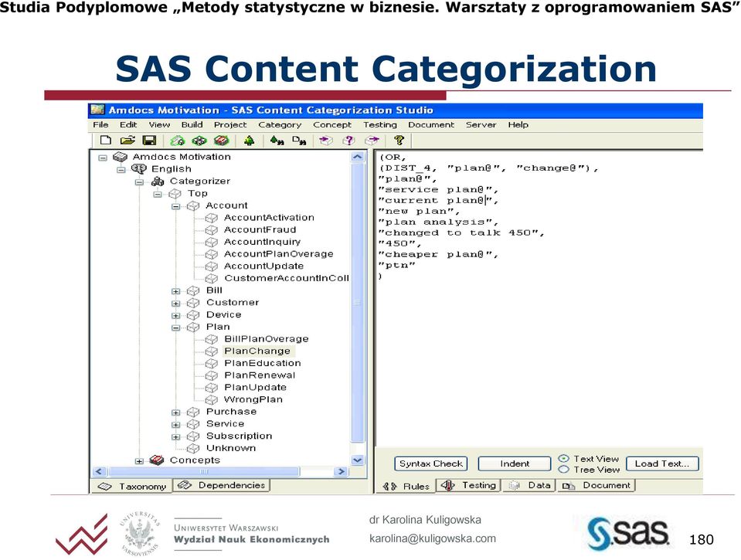Click the Load Text... button
The width and height of the screenshot is (741, 560).
(662, 463)
